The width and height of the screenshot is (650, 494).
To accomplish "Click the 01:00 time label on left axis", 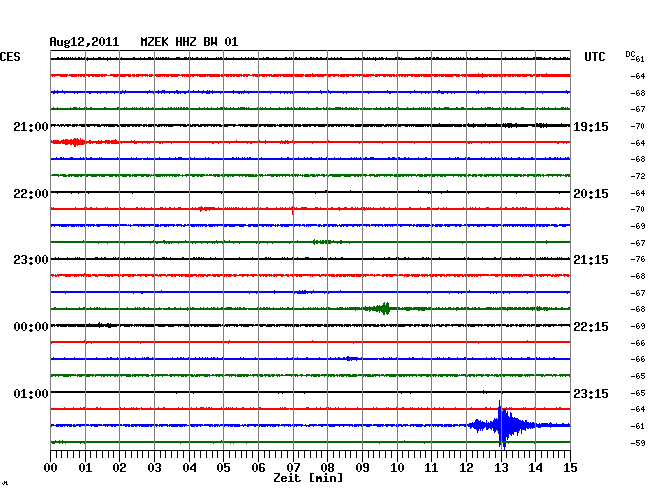I will coord(30,393).
